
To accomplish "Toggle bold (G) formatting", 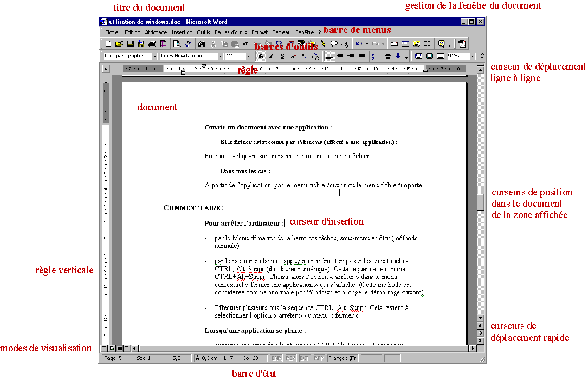I will [x=261, y=56].
